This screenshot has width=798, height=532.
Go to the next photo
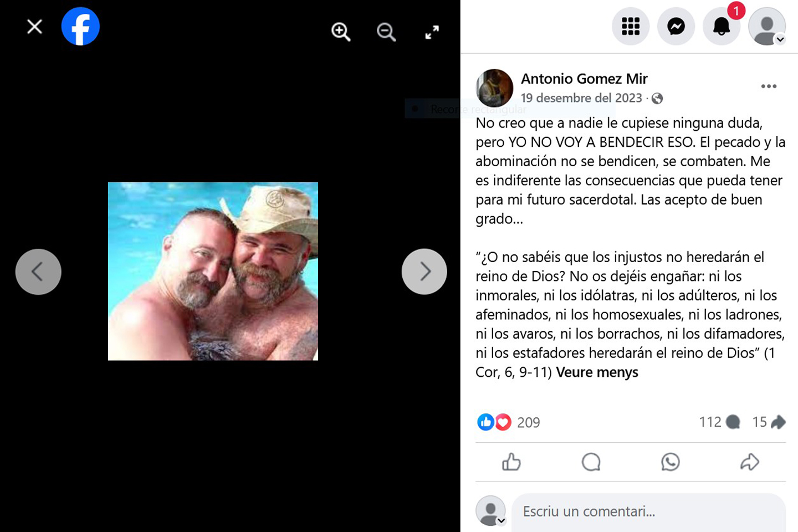pyautogui.click(x=424, y=272)
